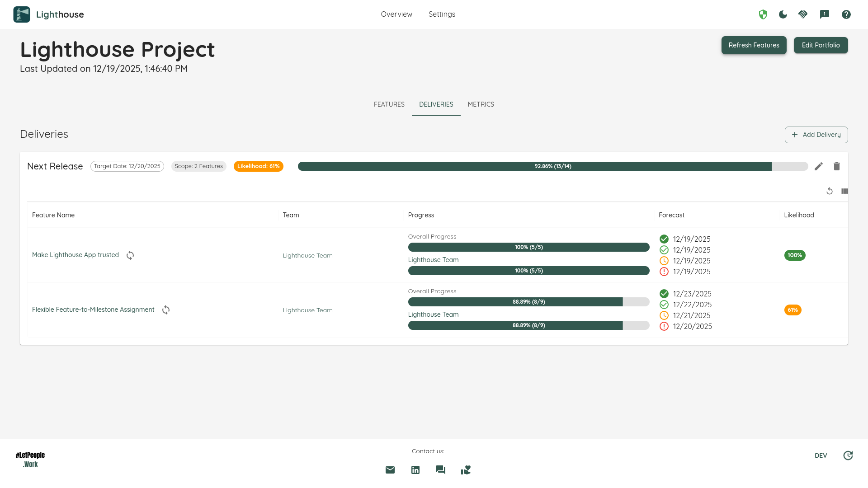This screenshot has height=488, width=868.
Task: Toggle dark mode moon icon
Action: 783,14
